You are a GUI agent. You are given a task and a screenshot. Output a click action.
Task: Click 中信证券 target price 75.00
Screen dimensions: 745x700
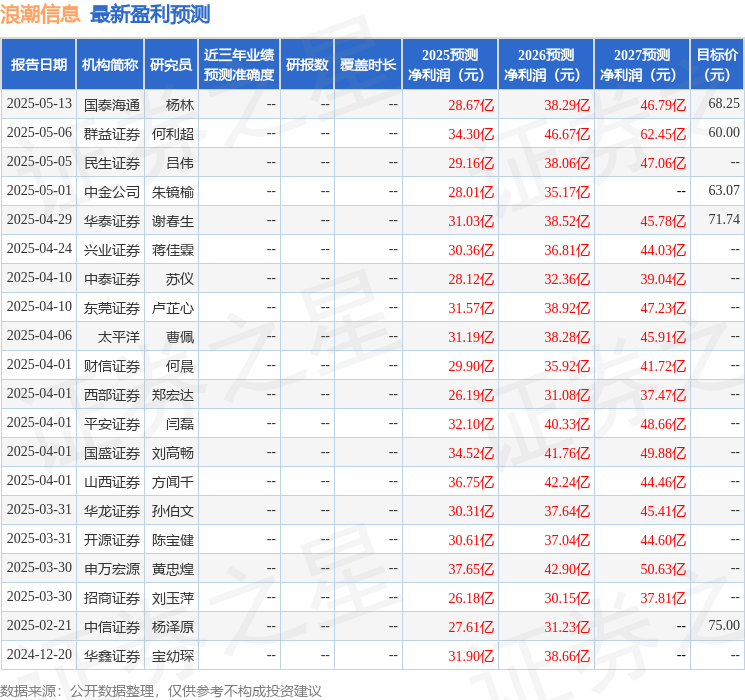click(724, 625)
